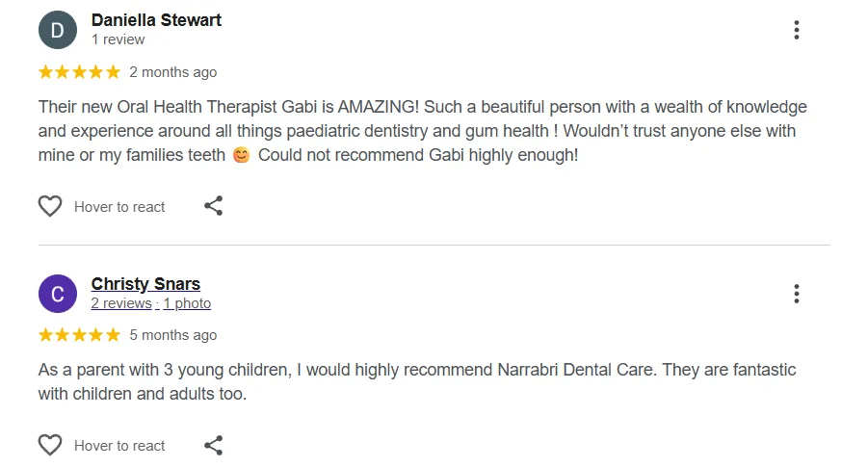
Task: View Christy Snars' 2 reviews link
Action: (121, 303)
